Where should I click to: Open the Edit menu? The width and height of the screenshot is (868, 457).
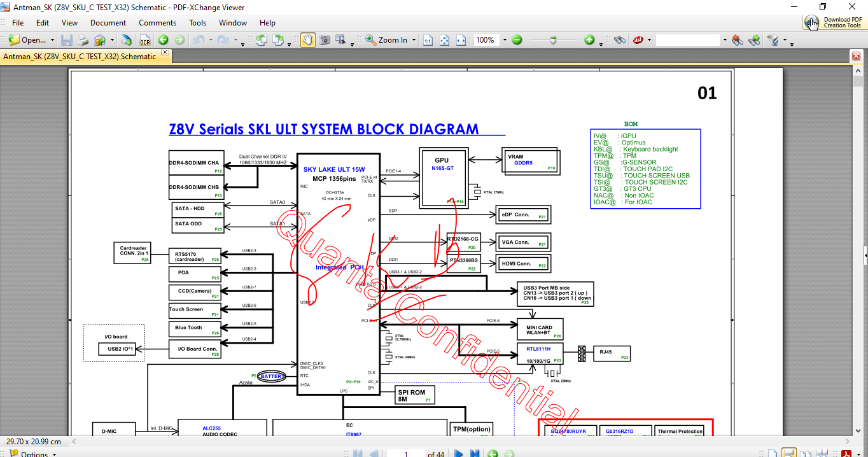[x=43, y=23]
